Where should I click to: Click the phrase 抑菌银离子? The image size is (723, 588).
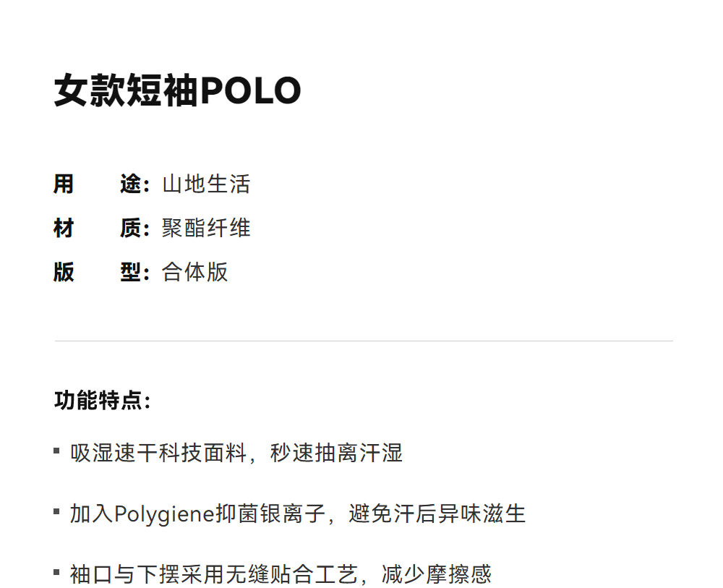pos(270,514)
